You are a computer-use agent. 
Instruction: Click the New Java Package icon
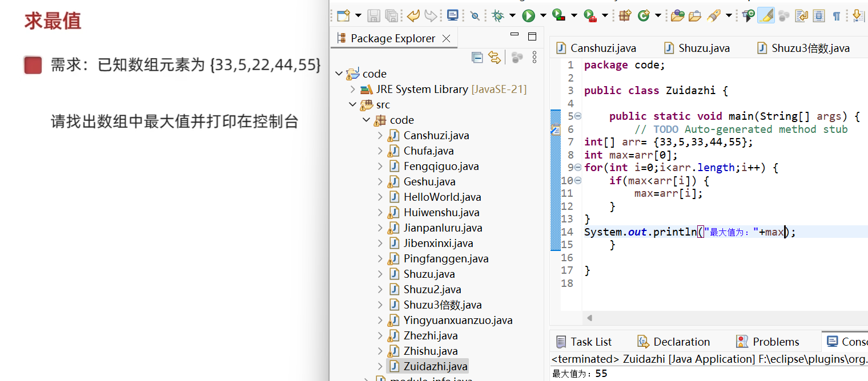click(x=625, y=16)
